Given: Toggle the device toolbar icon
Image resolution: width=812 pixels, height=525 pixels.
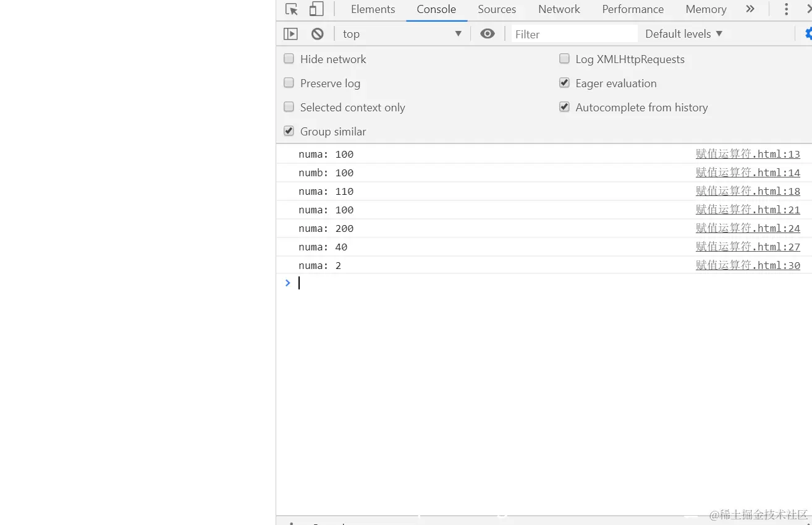Looking at the screenshot, I should click(x=316, y=9).
